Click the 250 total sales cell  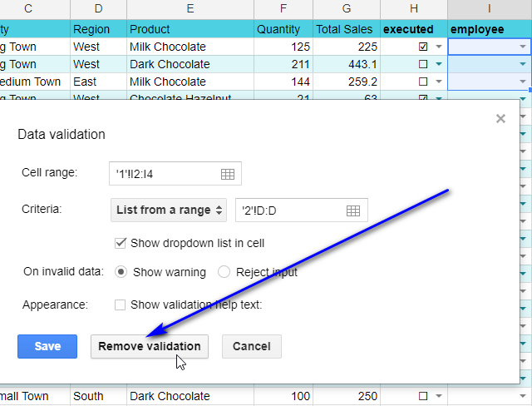click(347, 396)
